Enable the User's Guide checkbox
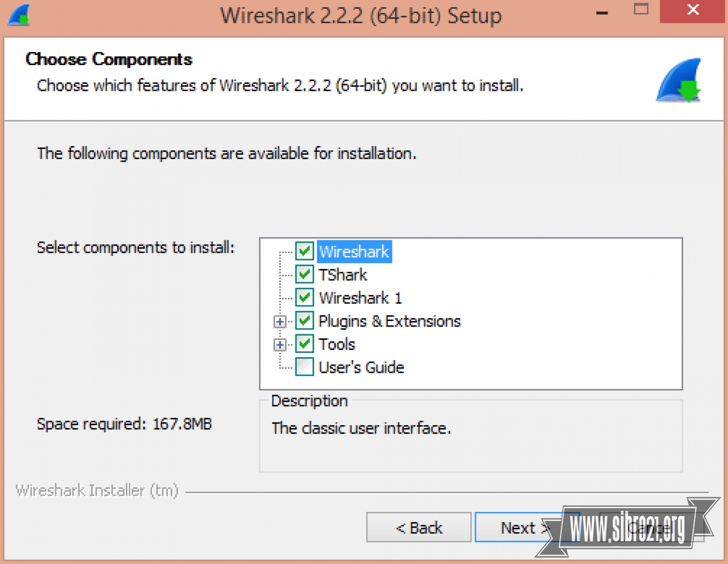 [x=305, y=366]
